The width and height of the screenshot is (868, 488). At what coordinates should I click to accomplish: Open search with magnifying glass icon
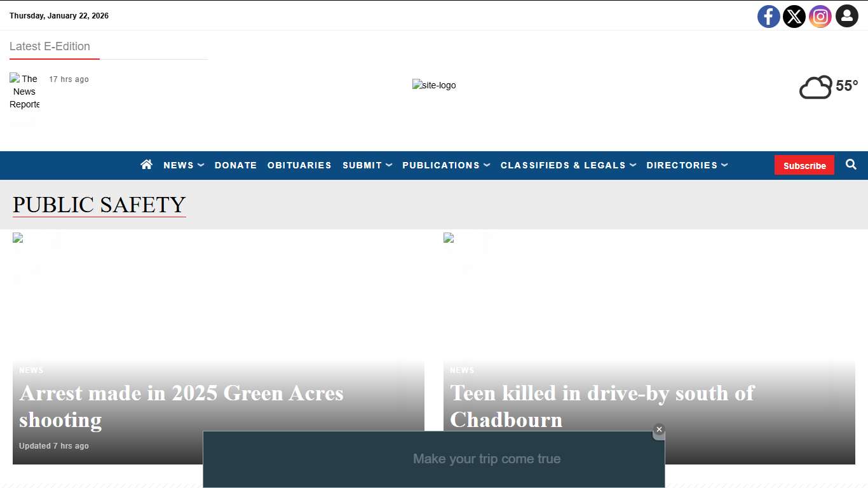pos(851,165)
